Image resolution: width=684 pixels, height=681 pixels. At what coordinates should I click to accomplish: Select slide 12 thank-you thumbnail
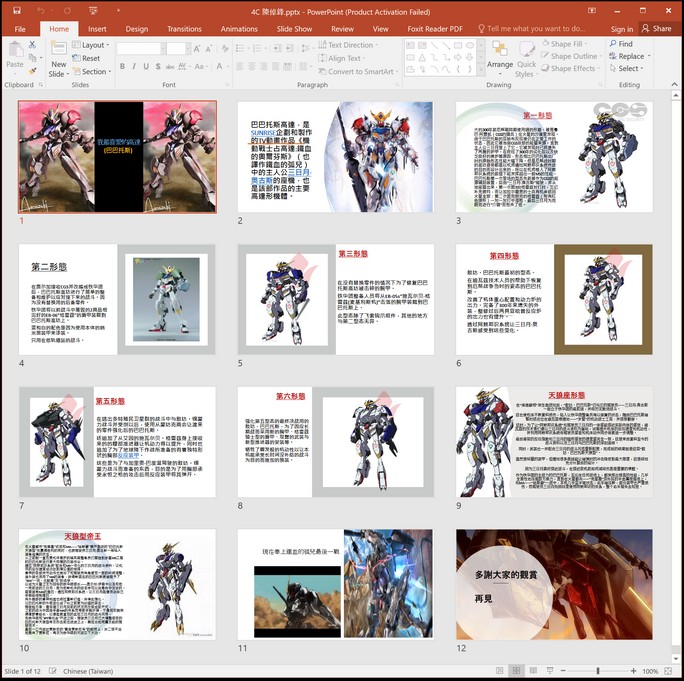(x=554, y=585)
